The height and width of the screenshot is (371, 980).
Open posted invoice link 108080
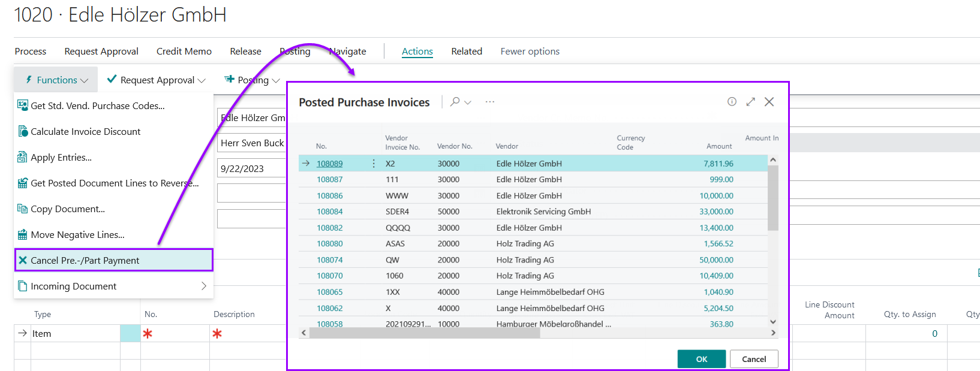330,243
